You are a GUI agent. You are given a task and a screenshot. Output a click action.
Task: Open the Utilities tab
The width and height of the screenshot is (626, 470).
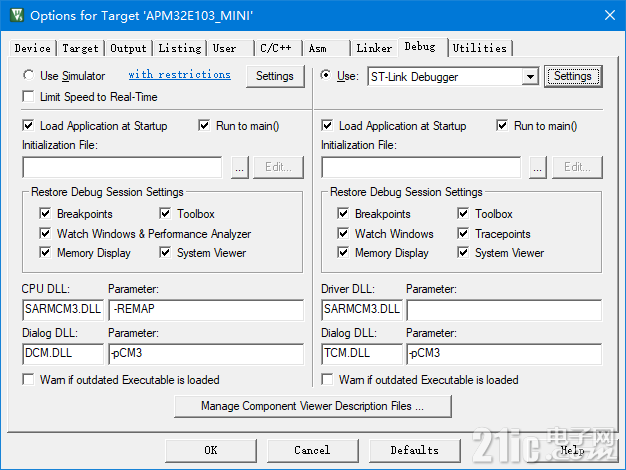pos(480,48)
